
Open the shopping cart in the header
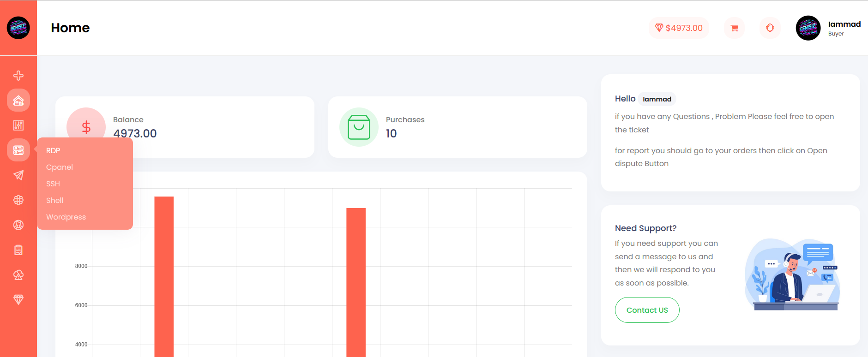click(734, 28)
